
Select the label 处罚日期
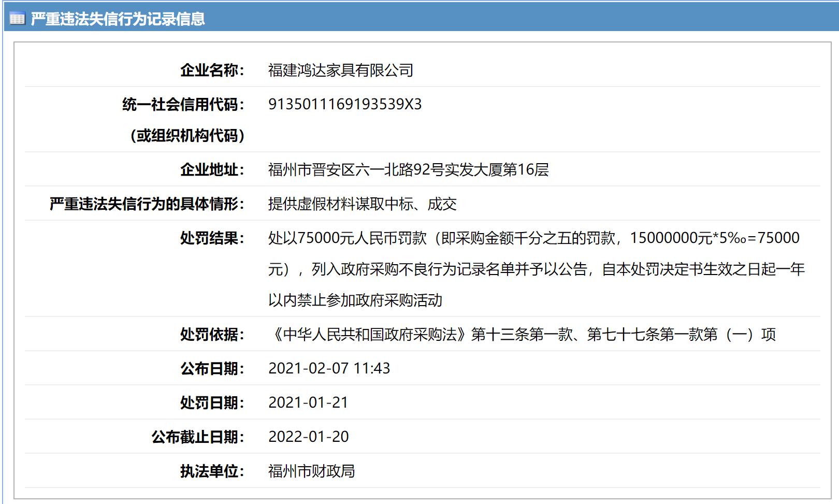click(x=212, y=402)
